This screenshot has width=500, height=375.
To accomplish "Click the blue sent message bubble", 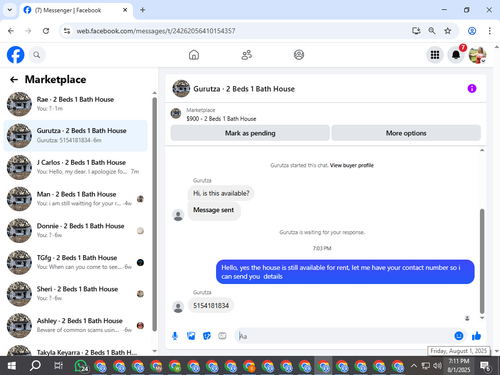I will pyautogui.click(x=345, y=272).
